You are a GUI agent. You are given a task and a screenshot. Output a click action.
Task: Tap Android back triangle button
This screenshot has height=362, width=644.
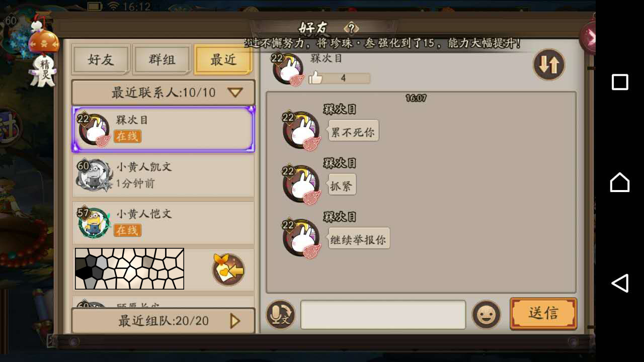(x=620, y=283)
